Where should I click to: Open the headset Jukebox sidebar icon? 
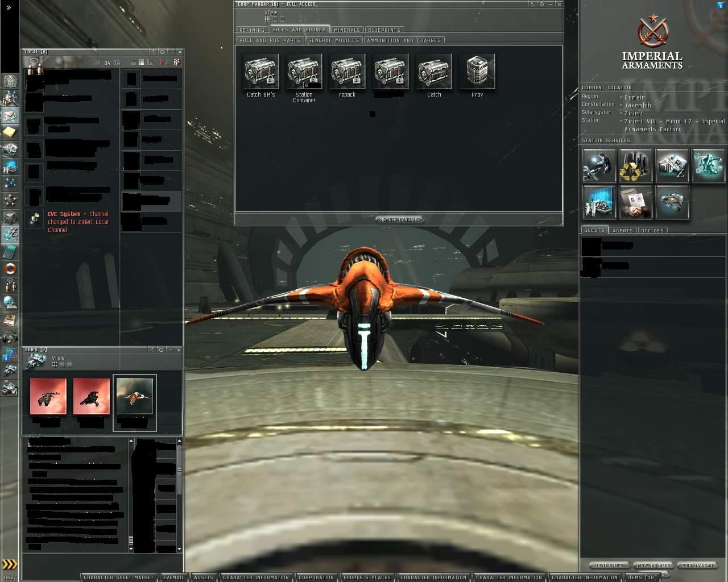click(x=10, y=337)
